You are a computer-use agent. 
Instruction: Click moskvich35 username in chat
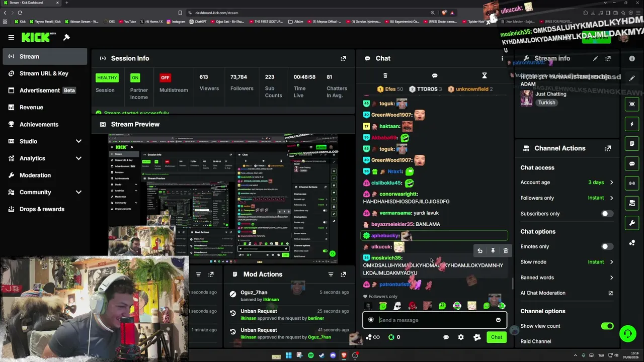pos(386,258)
